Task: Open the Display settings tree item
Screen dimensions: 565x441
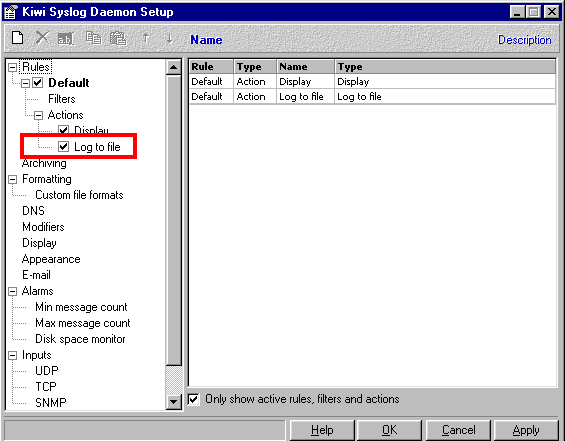Action: click(x=39, y=243)
